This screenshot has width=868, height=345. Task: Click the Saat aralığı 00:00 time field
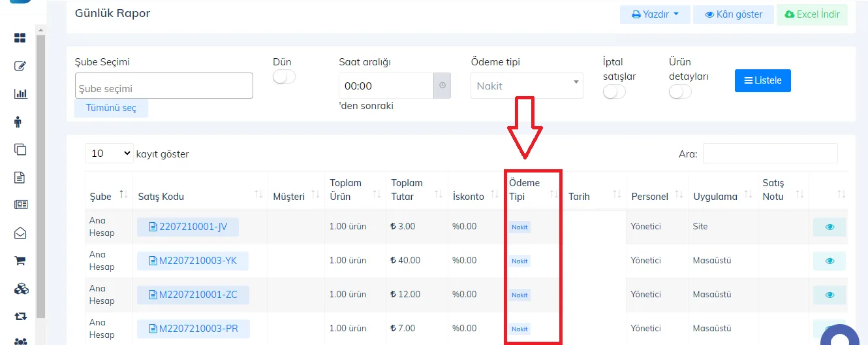(386, 86)
